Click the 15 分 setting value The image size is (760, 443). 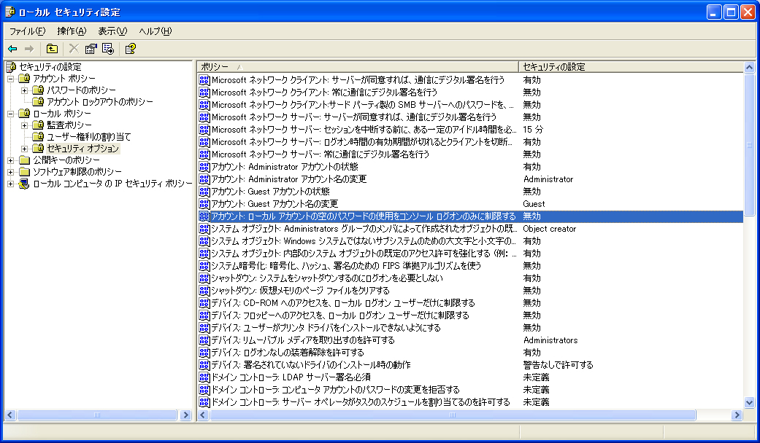pos(533,130)
